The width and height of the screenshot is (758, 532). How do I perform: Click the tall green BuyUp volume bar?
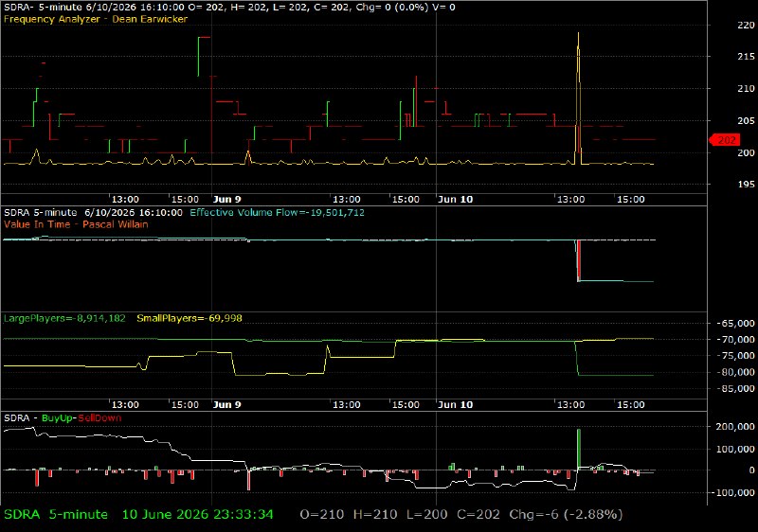579,450
